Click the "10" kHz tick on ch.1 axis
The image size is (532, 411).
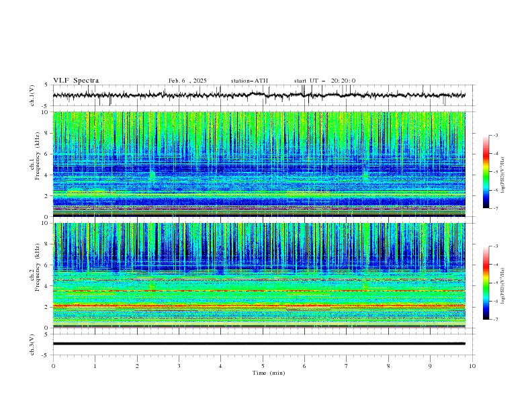coord(46,112)
